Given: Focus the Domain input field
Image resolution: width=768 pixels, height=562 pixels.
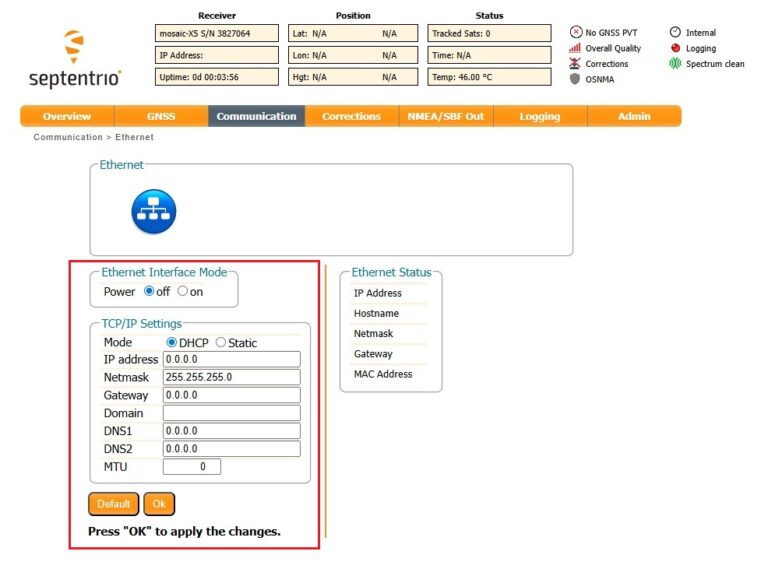Looking at the screenshot, I should coord(232,413).
